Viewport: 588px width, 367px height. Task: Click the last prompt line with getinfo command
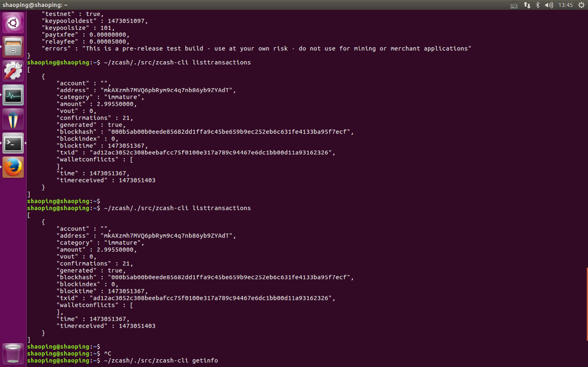(x=160, y=360)
